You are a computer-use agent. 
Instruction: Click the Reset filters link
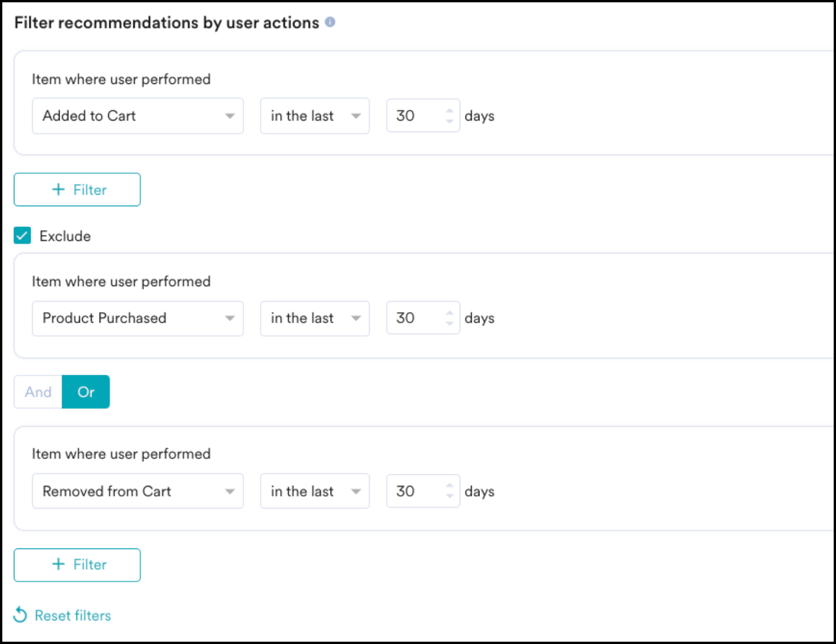(x=72, y=615)
